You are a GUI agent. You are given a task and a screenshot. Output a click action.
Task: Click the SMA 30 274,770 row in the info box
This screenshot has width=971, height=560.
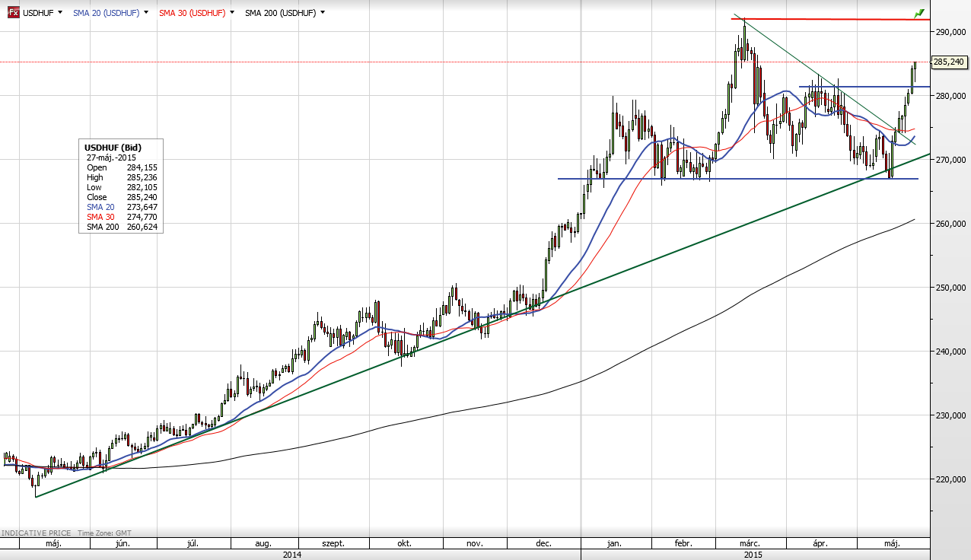click(x=122, y=217)
